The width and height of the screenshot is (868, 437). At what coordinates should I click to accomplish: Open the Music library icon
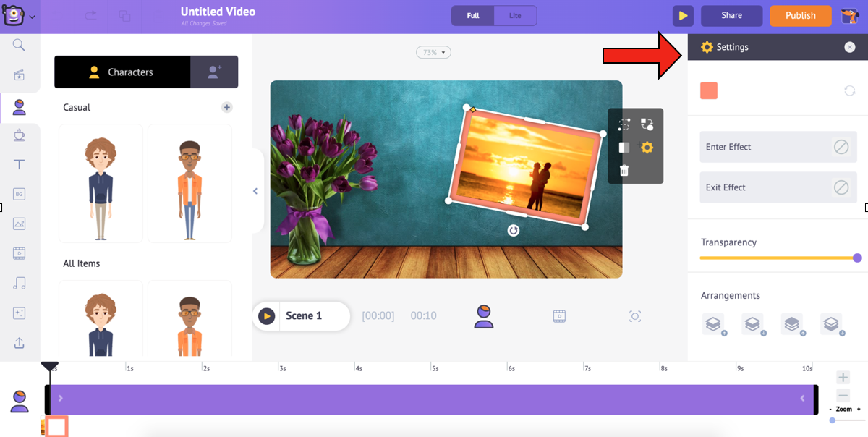click(x=20, y=283)
